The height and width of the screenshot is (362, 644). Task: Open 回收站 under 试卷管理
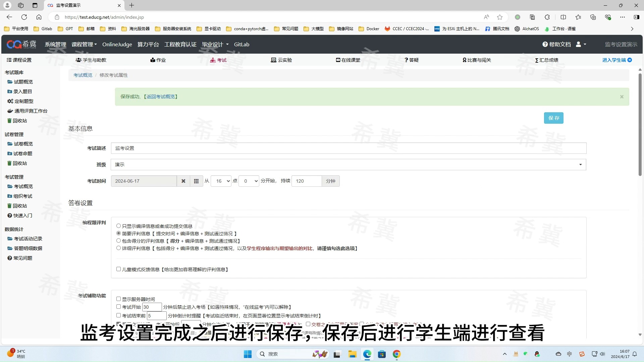(17, 163)
